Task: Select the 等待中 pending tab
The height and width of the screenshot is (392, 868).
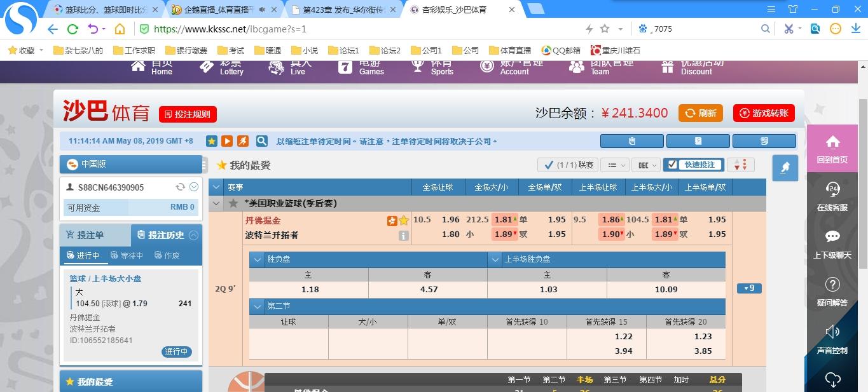Action: point(127,255)
